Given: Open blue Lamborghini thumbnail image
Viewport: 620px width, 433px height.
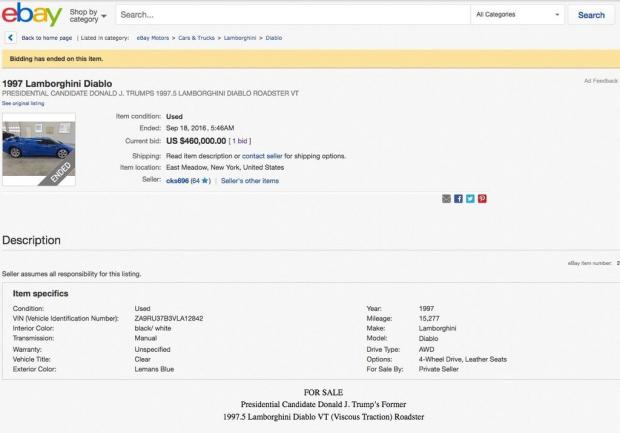Looking at the screenshot, I should 39,149.
